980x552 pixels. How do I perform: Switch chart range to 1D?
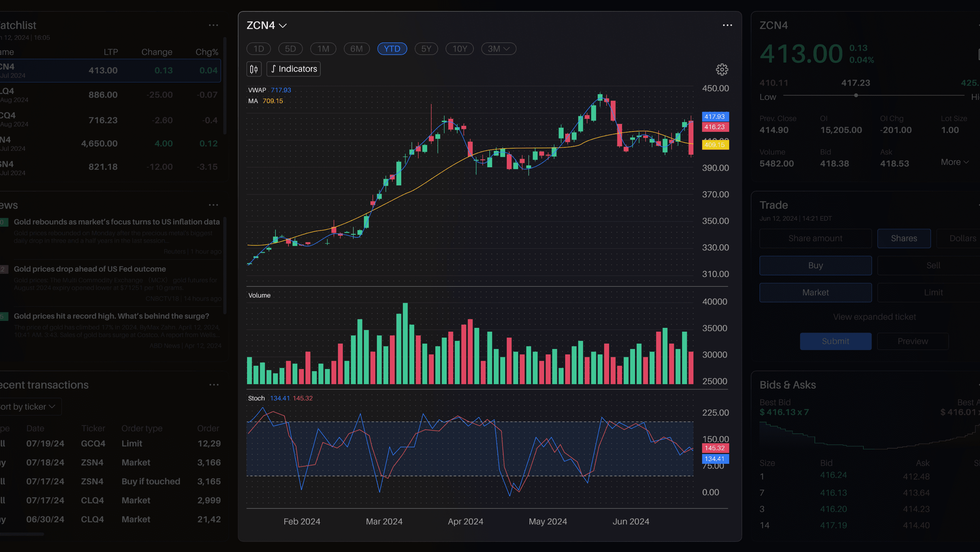[x=258, y=49]
